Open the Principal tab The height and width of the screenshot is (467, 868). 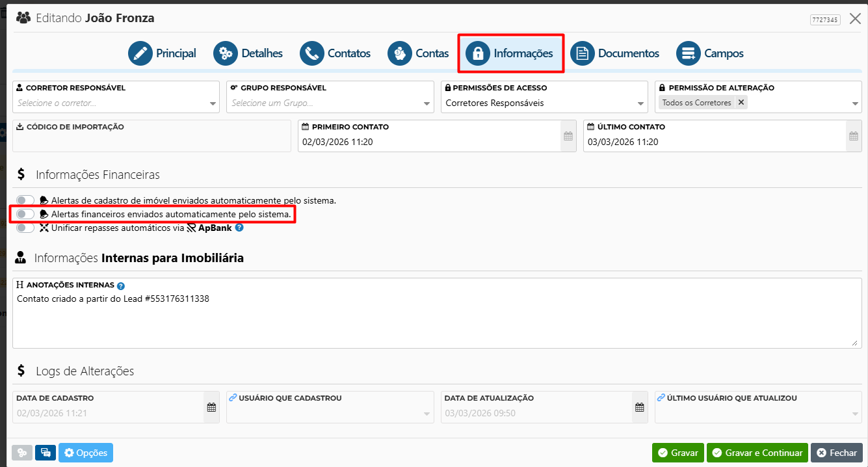click(x=162, y=53)
